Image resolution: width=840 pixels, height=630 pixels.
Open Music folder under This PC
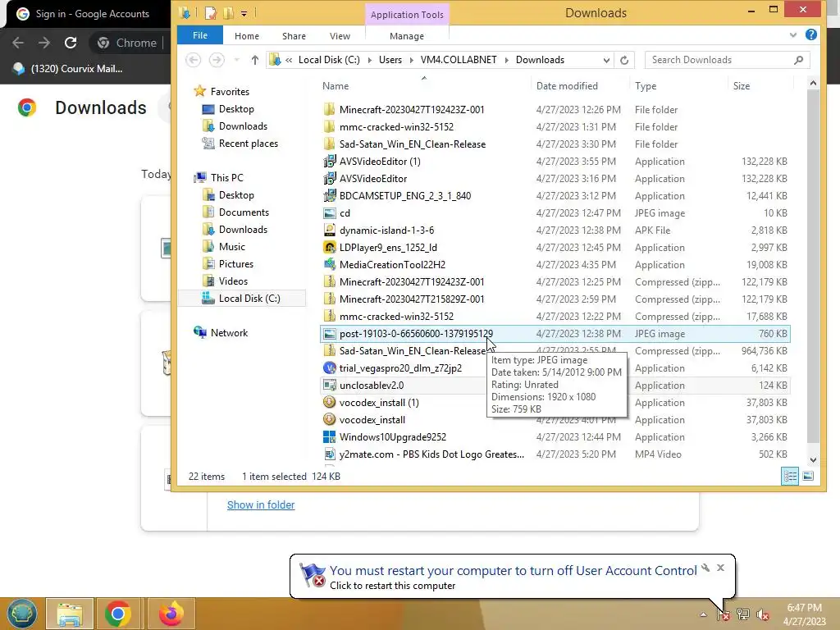[x=232, y=246]
